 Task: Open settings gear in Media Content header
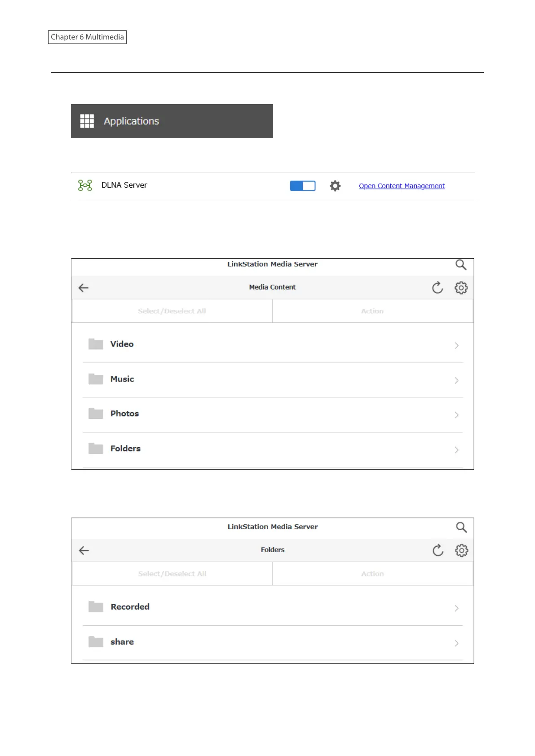tap(461, 288)
